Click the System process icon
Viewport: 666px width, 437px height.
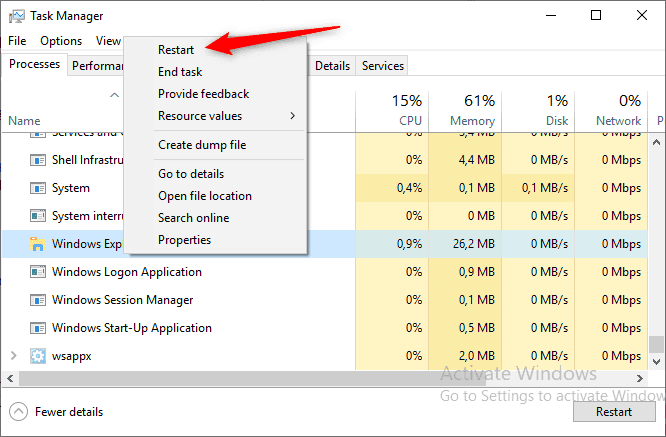coord(38,188)
